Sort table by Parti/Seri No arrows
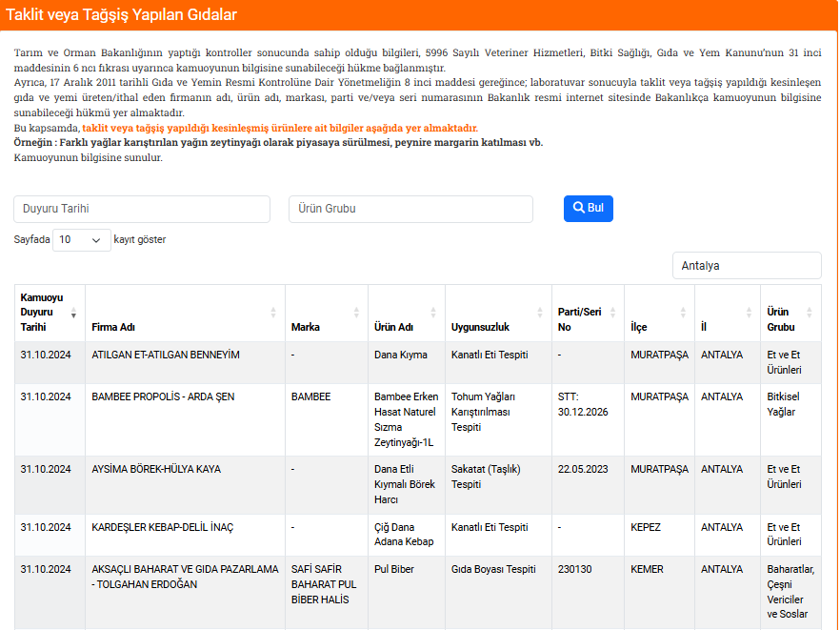840x630 pixels. point(612,313)
